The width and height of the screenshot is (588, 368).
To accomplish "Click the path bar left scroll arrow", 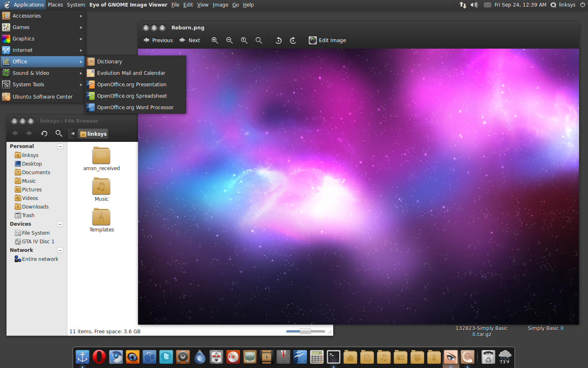I will tap(73, 134).
